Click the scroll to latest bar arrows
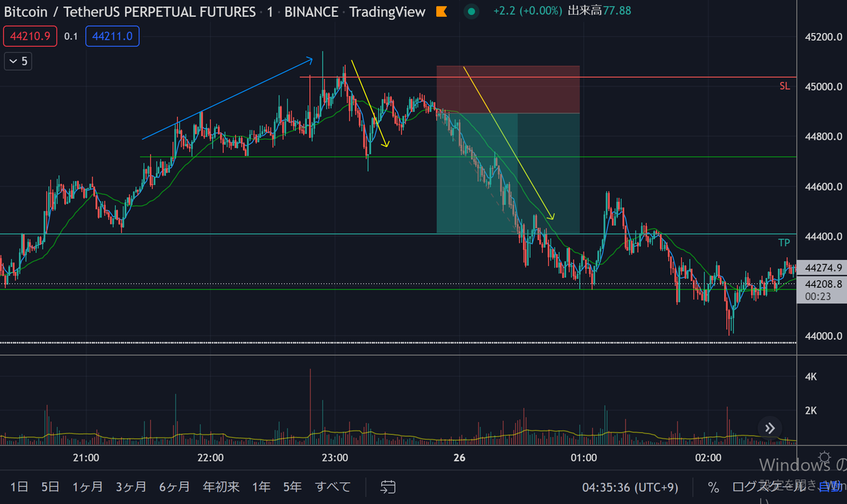The image size is (847, 504). click(x=769, y=428)
